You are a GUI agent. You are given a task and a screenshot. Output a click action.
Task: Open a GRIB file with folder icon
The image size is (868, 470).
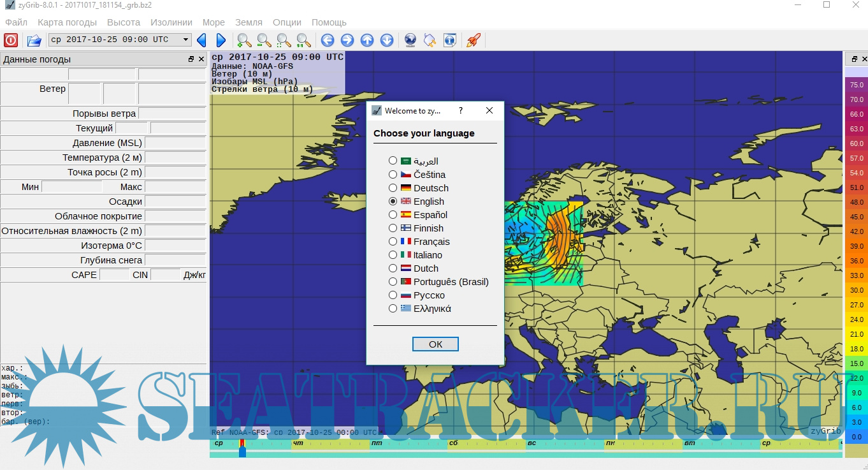pyautogui.click(x=34, y=40)
